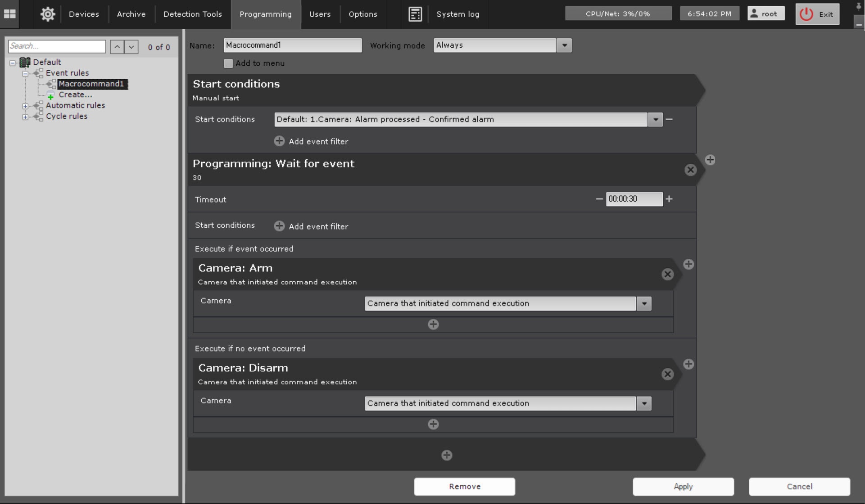Add new action at bottom plus icon

click(x=446, y=455)
